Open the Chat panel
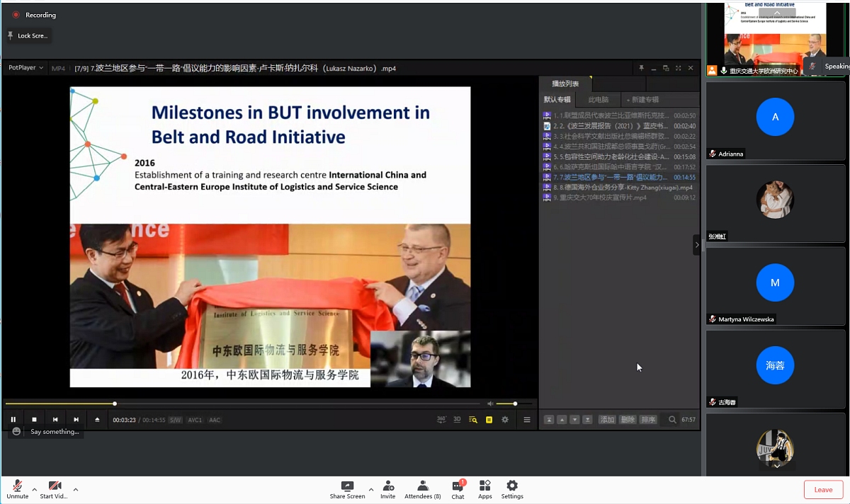This screenshot has width=850, height=504. coord(458,489)
